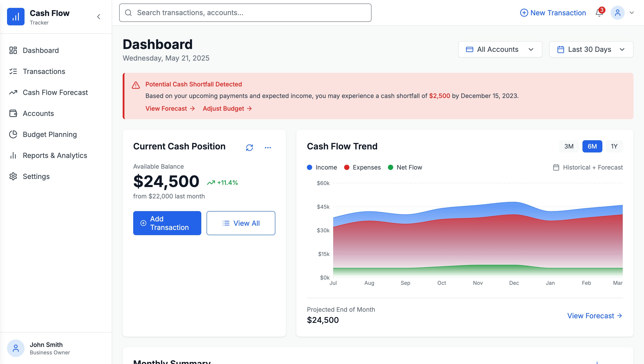Screen dimensions: 644x364
Task: Select the 1Y time range tab
Action: coord(614,146)
